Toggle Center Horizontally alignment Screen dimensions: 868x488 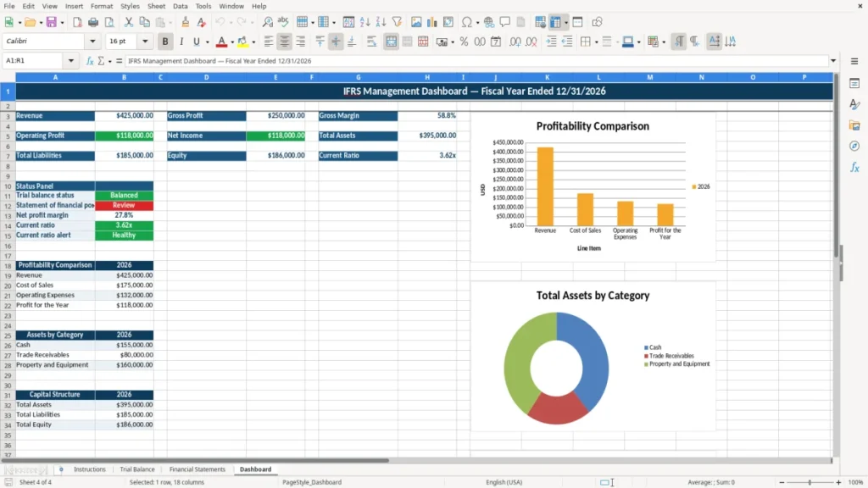[285, 42]
